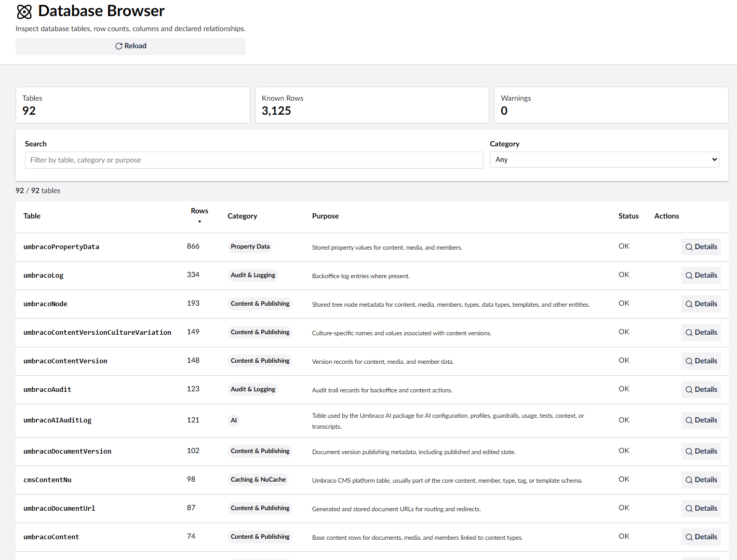737x560 pixels.
Task: Click the Status column header
Action: (628, 216)
